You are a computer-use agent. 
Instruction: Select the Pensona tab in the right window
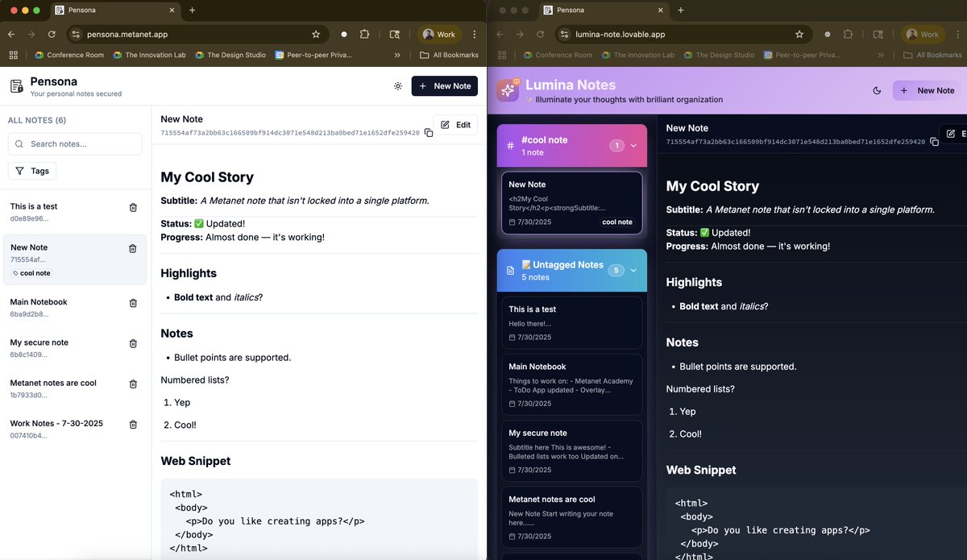click(x=604, y=10)
